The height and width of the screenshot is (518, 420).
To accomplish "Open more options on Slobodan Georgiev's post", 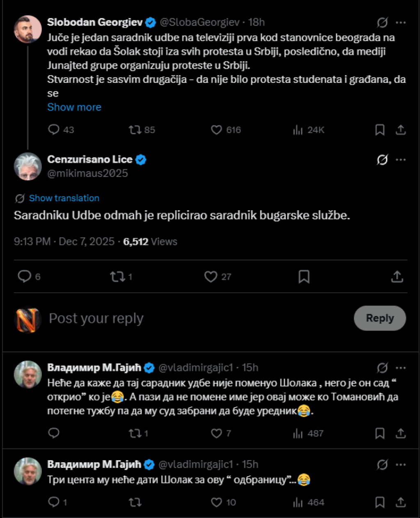I will click(x=401, y=23).
